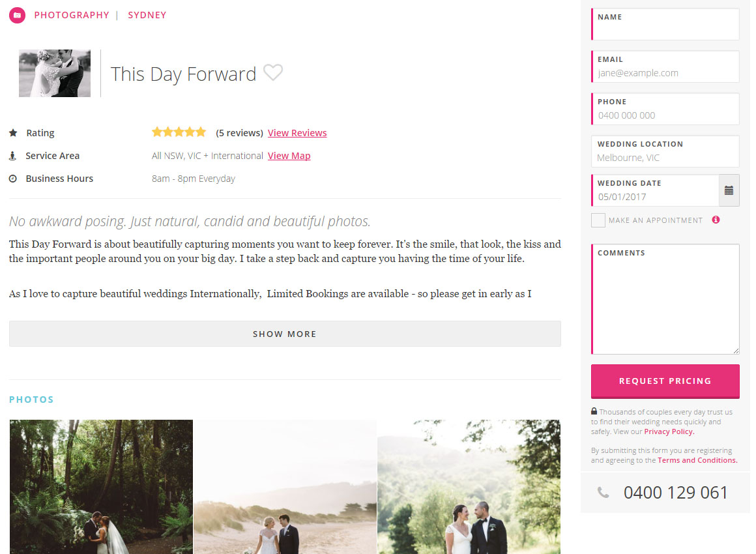756x554 pixels.
Task: Open the Photography breadcrumb category
Action: (72, 15)
